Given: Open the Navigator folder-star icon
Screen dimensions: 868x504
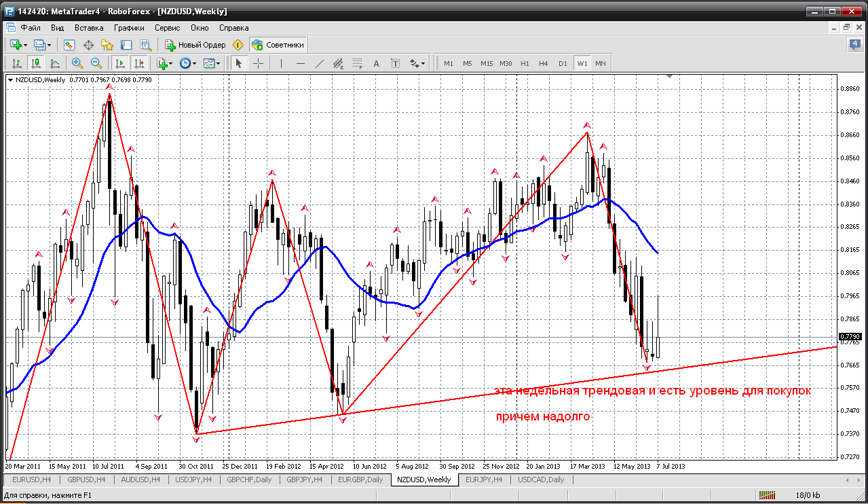Looking at the screenshot, I should pyautogui.click(x=107, y=45).
